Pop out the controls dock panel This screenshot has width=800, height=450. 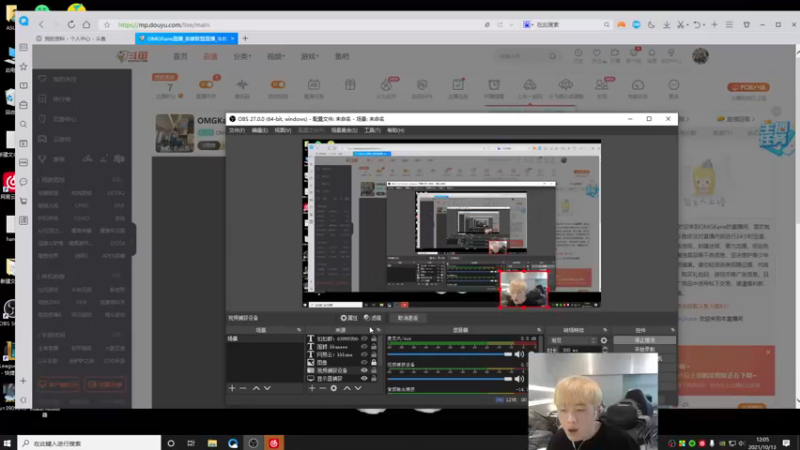(672, 330)
